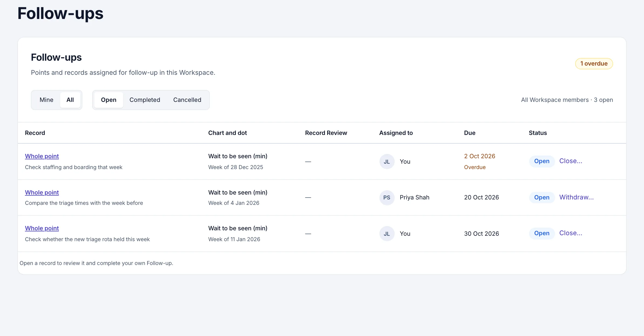Click Open status badge in Priya Shah's row

(542, 198)
